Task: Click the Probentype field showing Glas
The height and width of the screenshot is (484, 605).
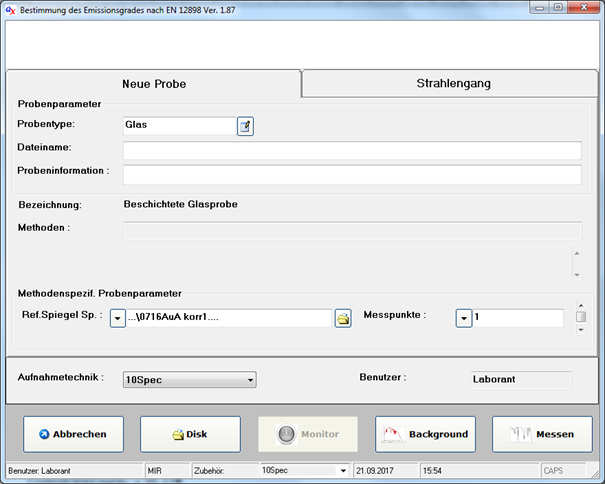Action: pos(178,126)
